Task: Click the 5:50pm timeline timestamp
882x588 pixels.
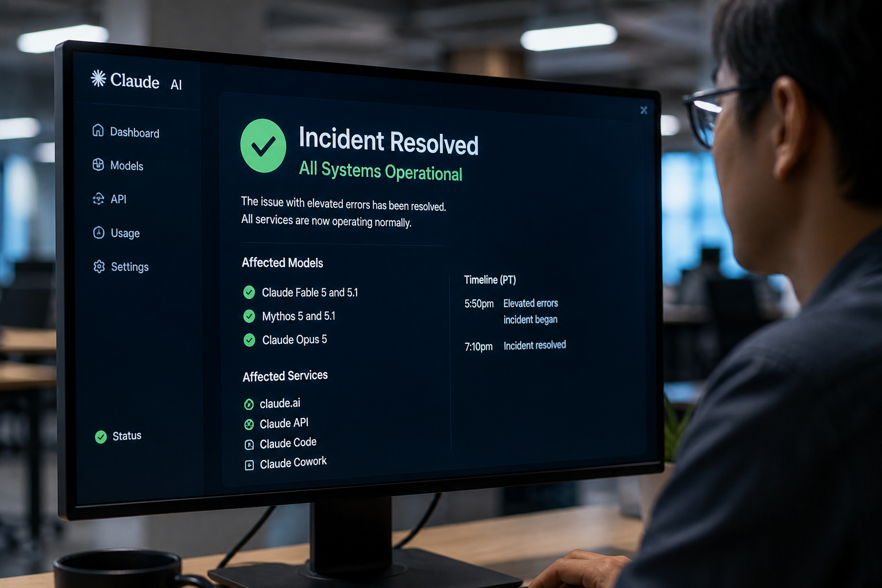Action: pos(479,304)
